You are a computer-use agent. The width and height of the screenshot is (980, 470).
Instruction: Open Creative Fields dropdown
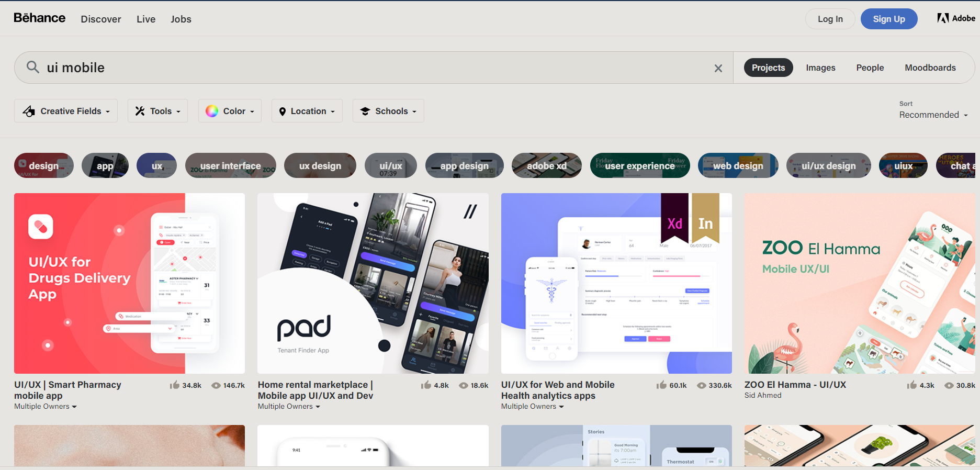tap(66, 111)
